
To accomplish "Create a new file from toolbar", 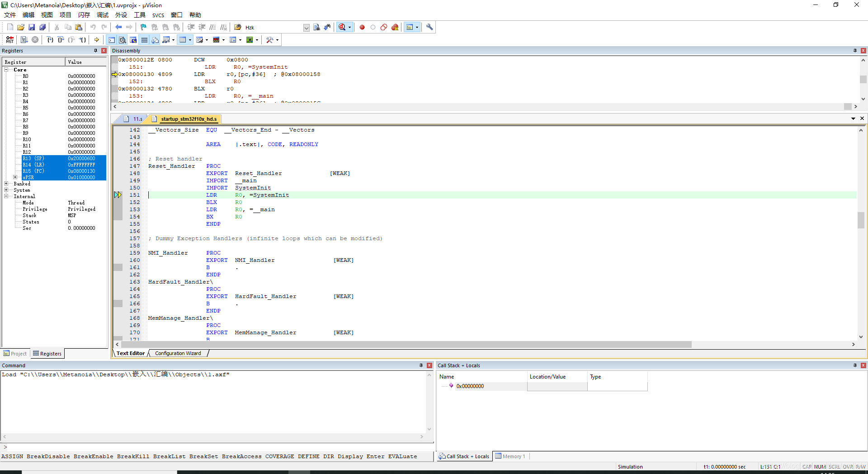I will (10, 27).
